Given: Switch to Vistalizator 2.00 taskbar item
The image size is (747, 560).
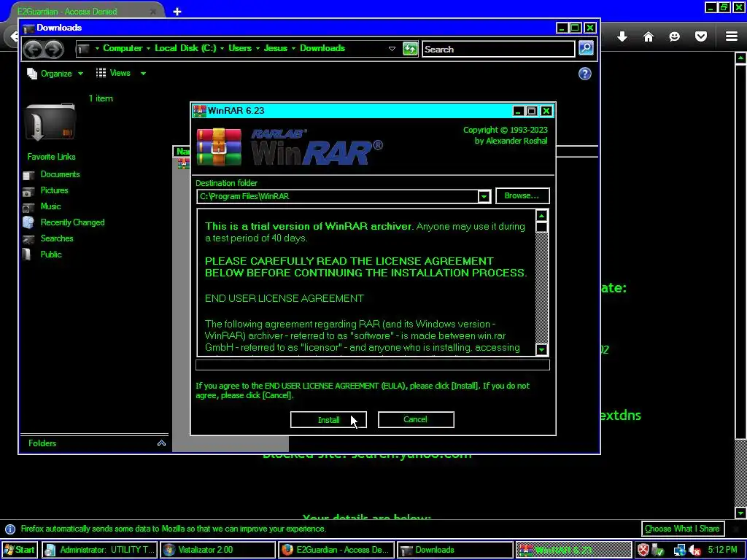Looking at the screenshot, I should click(217, 550).
